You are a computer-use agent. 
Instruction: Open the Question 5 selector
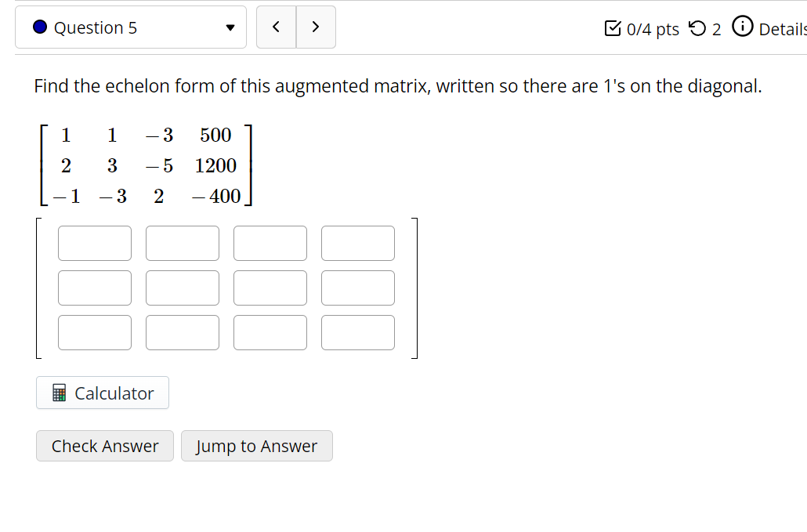[131, 27]
